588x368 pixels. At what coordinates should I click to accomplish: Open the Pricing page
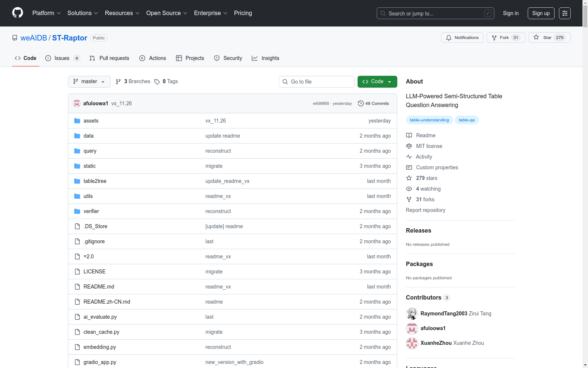[x=243, y=13]
